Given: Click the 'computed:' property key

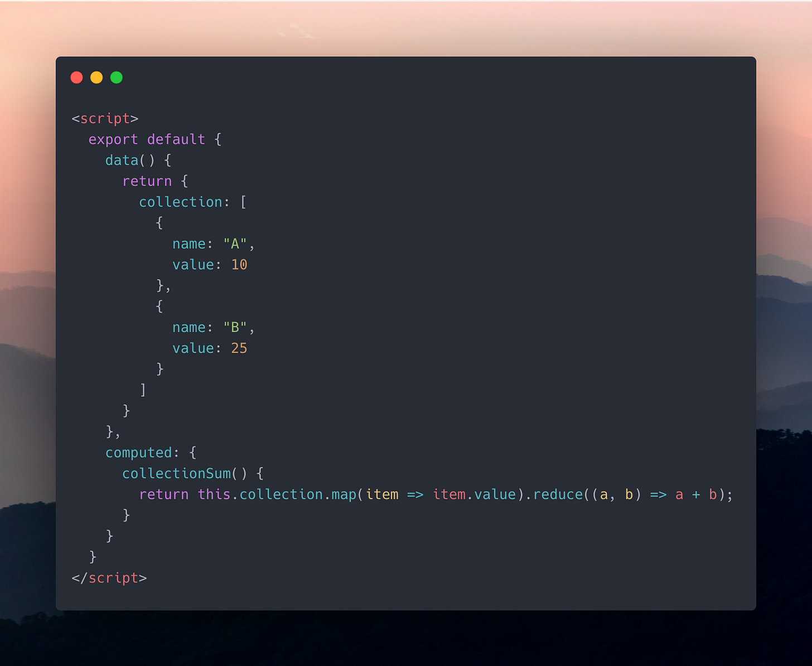Looking at the screenshot, I should coord(143,453).
